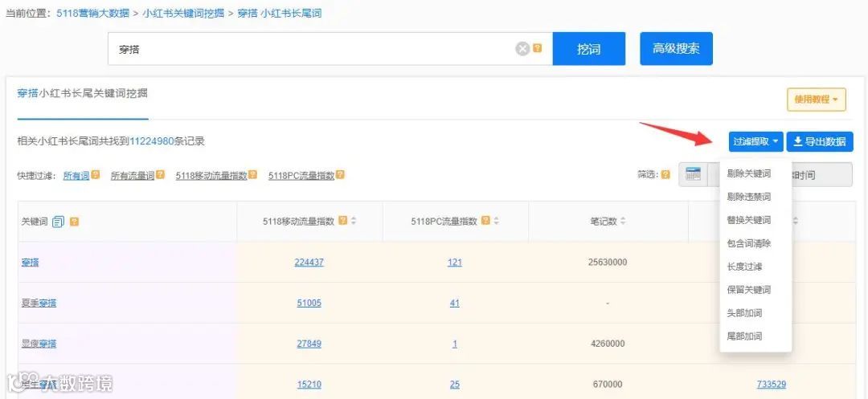Viewport: 868px width, 399px height.
Task: Open the 733529 value link
Action: pyautogui.click(x=771, y=385)
